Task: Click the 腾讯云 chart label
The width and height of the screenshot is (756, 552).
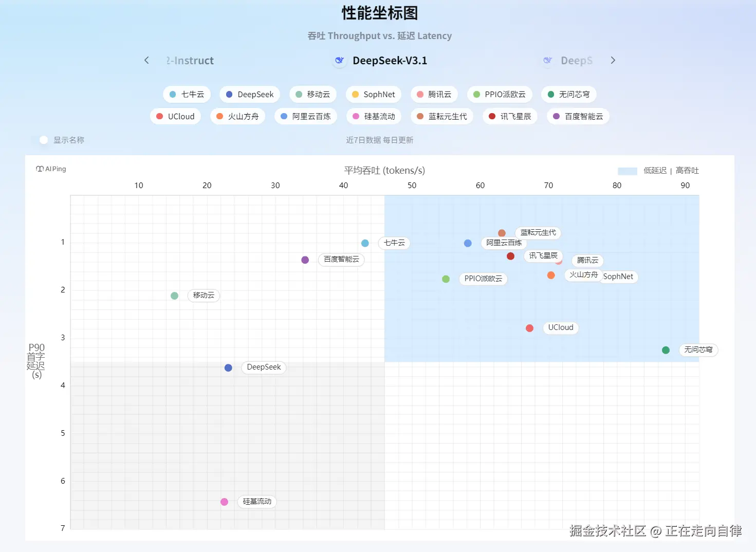Action: [x=587, y=261]
